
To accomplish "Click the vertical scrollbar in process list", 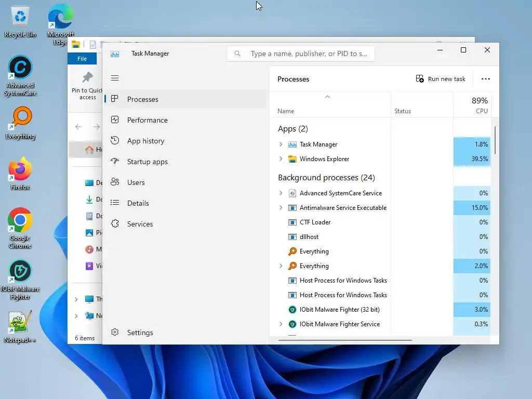I will (495, 140).
